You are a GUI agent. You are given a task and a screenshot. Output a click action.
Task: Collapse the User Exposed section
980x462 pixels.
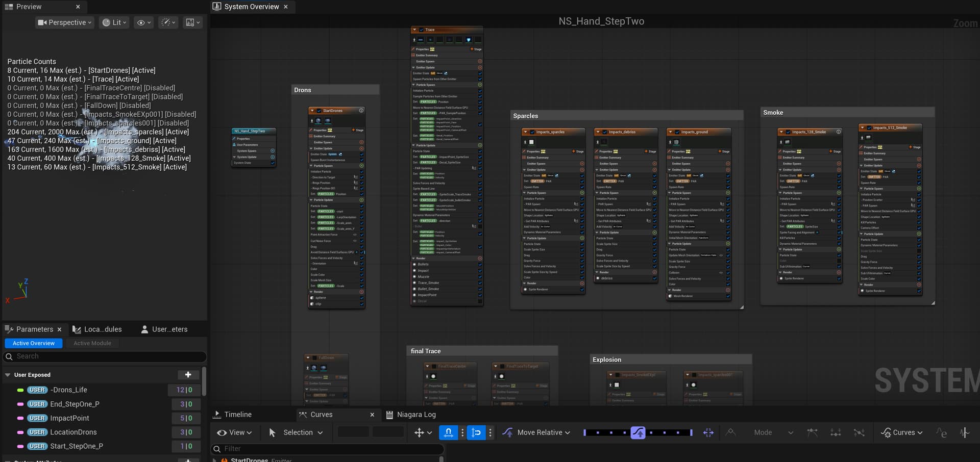(x=8, y=375)
